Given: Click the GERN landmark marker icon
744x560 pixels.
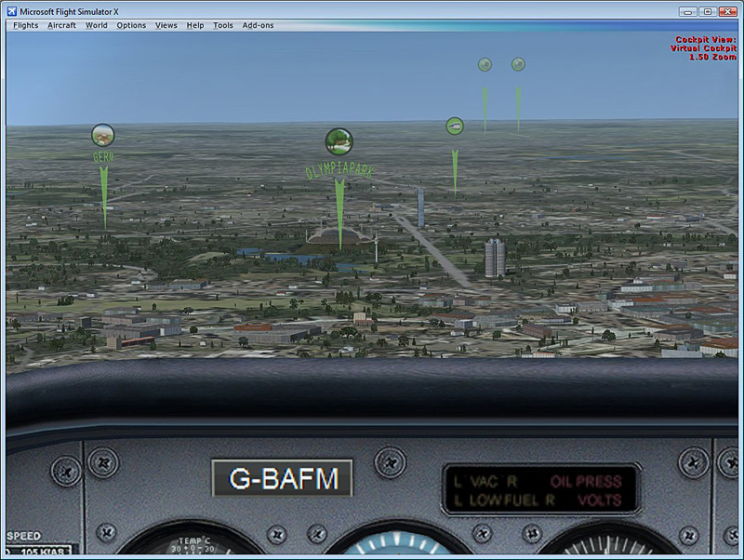Looking at the screenshot, I should click(x=102, y=135).
